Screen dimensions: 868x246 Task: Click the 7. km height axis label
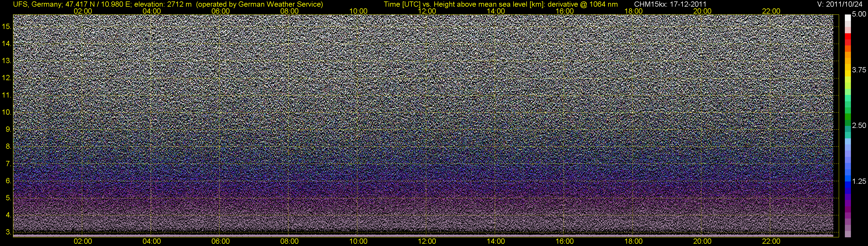point(8,164)
